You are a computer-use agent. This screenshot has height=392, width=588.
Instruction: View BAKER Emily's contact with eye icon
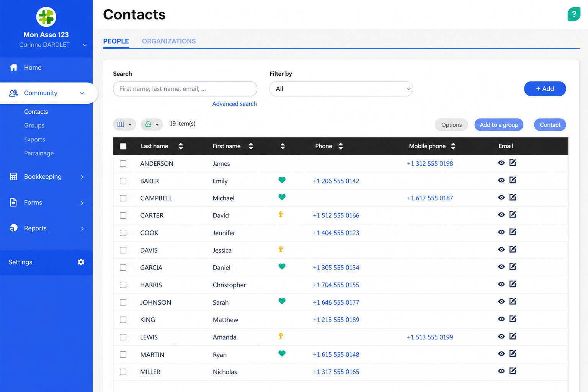[501, 180]
